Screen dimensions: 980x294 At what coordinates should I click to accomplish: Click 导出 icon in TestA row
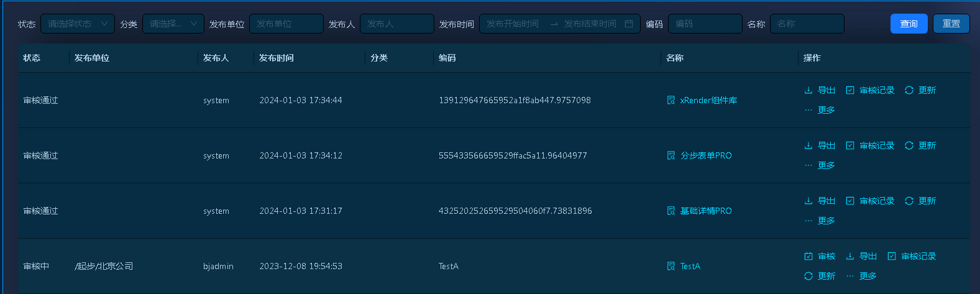(850, 256)
